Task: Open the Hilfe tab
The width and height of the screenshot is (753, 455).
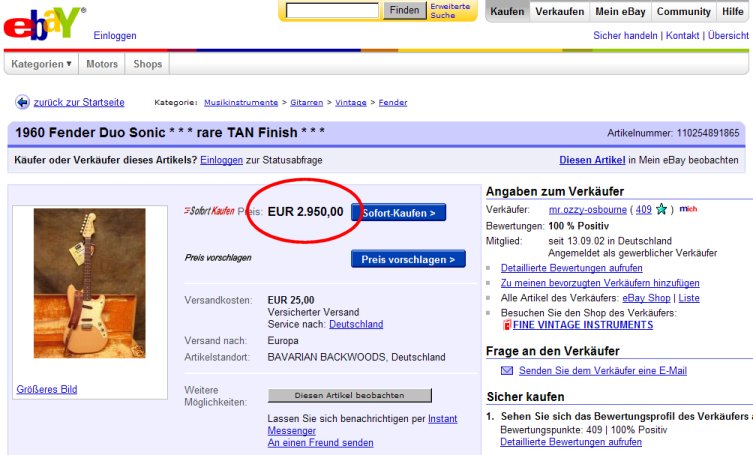Action: pyautogui.click(x=732, y=12)
